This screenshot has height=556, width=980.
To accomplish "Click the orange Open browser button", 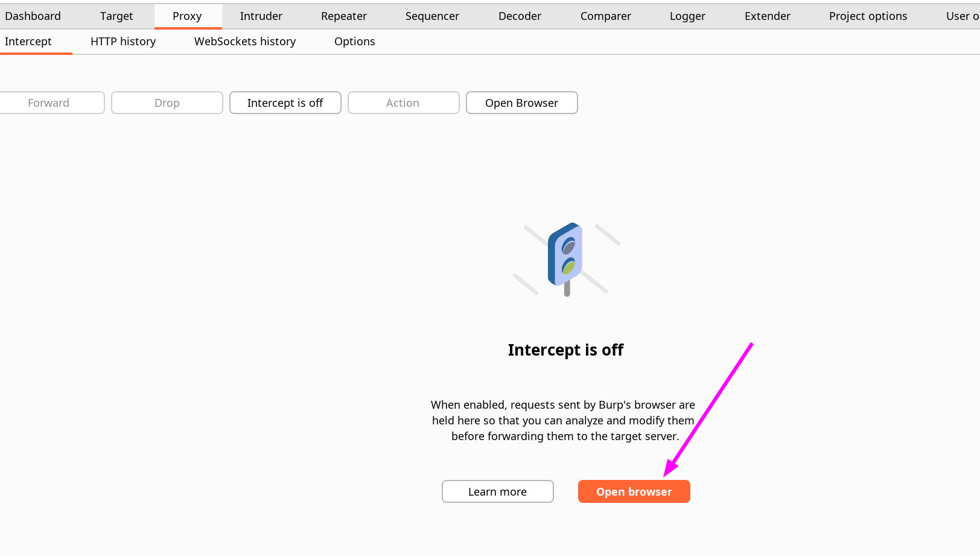I will (634, 491).
